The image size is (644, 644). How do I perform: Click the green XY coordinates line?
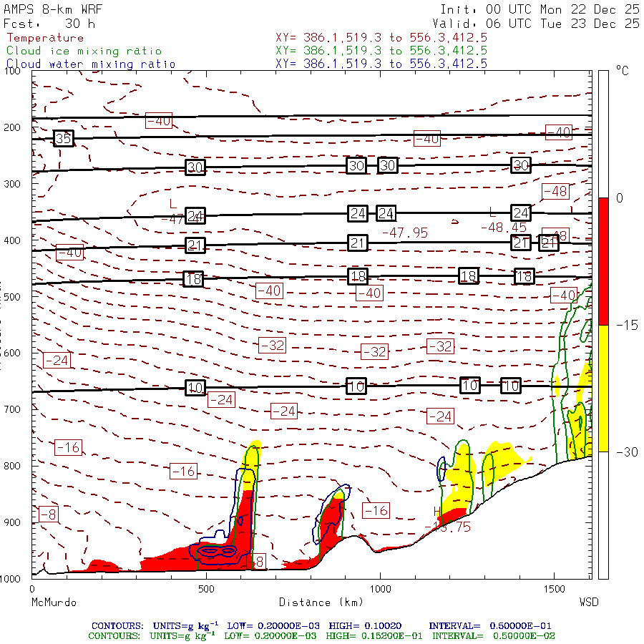click(381, 51)
